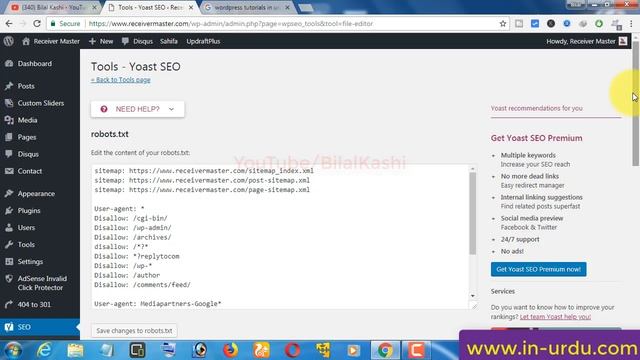640x360 pixels.
Task: Click Let team Yoast help you! link
Action: pos(555,317)
